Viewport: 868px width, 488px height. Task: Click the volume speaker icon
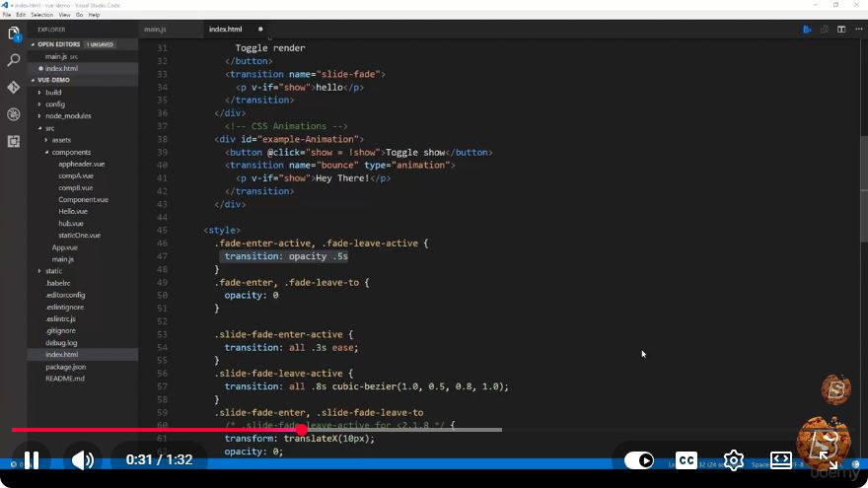(x=82, y=459)
